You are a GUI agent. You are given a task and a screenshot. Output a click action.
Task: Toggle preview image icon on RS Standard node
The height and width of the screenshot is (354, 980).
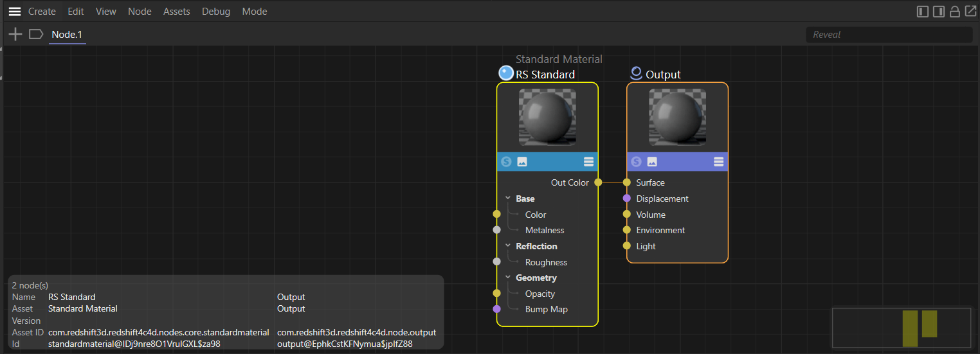[x=522, y=162]
